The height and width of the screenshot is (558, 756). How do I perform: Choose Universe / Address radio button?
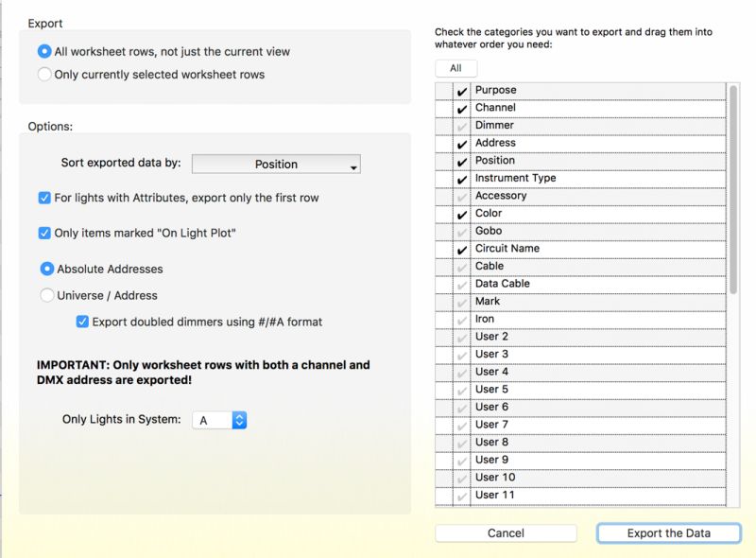46,295
